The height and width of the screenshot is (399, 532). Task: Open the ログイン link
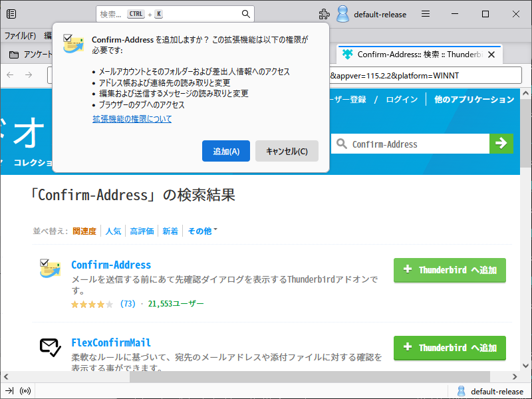[x=402, y=99]
